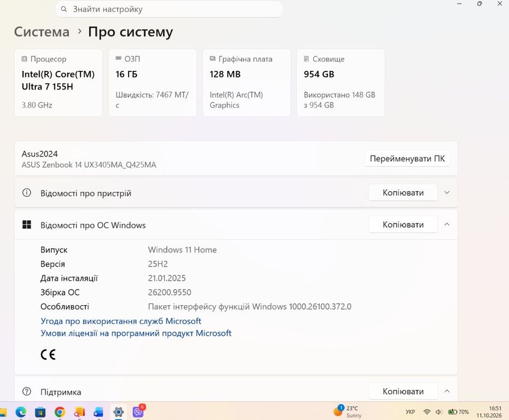Click the Intel(R) Arc(TM) Graphics text
Screen dimensions: 509x420
click(x=236, y=100)
